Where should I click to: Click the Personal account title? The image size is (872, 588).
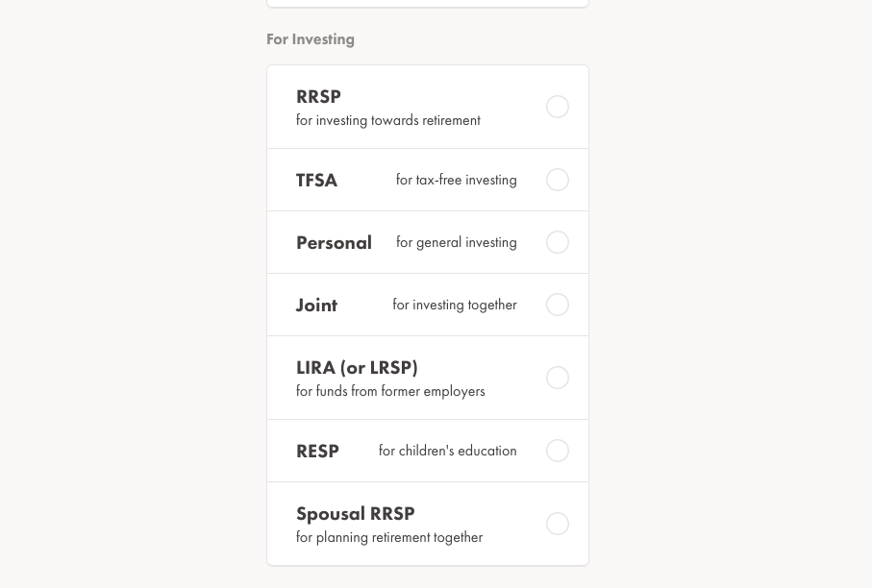pyautogui.click(x=334, y=243)
